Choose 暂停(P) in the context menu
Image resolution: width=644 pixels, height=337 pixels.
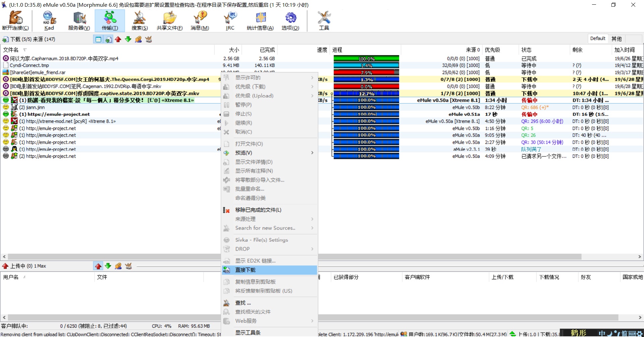[x=269, y=105]
